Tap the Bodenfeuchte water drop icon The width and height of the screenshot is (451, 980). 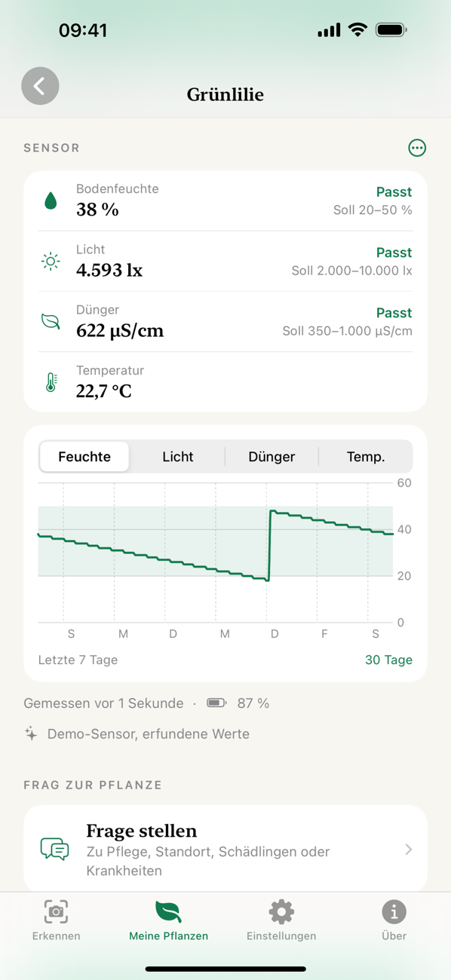pos(51,201)
